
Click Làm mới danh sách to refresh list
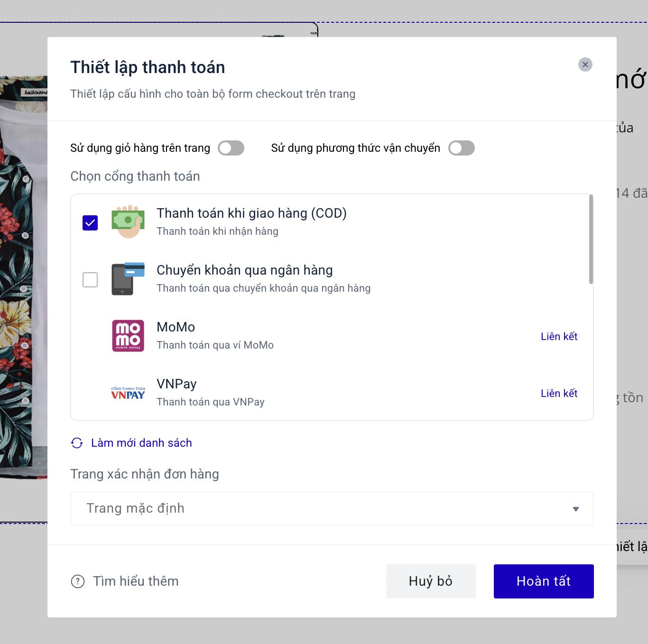point(141,443)
